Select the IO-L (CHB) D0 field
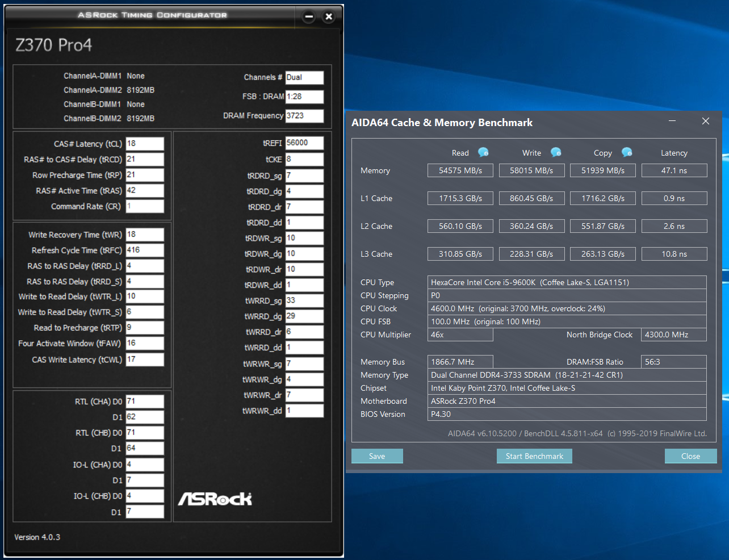 [145, 496]
